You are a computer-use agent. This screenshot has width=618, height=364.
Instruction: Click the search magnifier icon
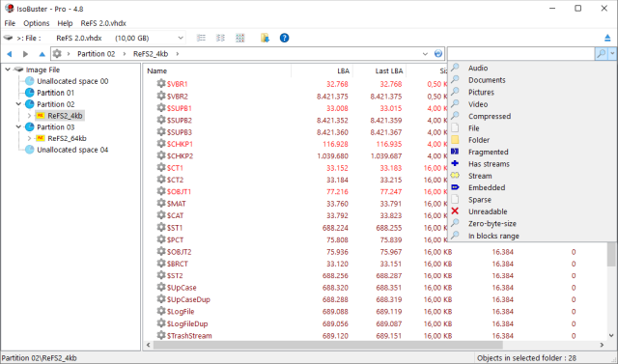(601, 53)
